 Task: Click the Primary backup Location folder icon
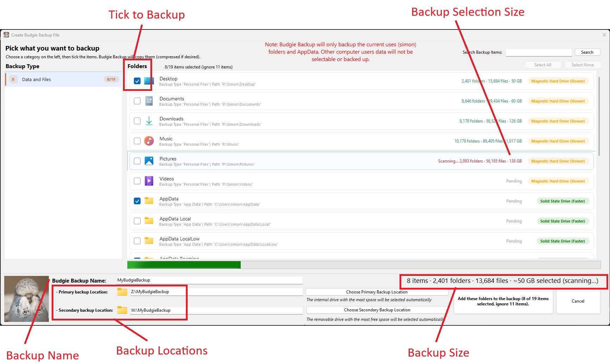coord(122,292)
